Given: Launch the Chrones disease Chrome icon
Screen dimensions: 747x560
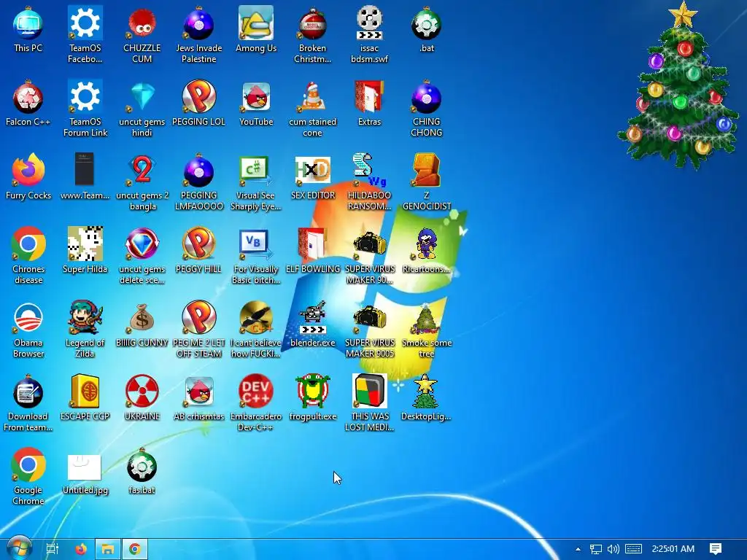Looking at the screenshot, I should (x=28, y=244).
